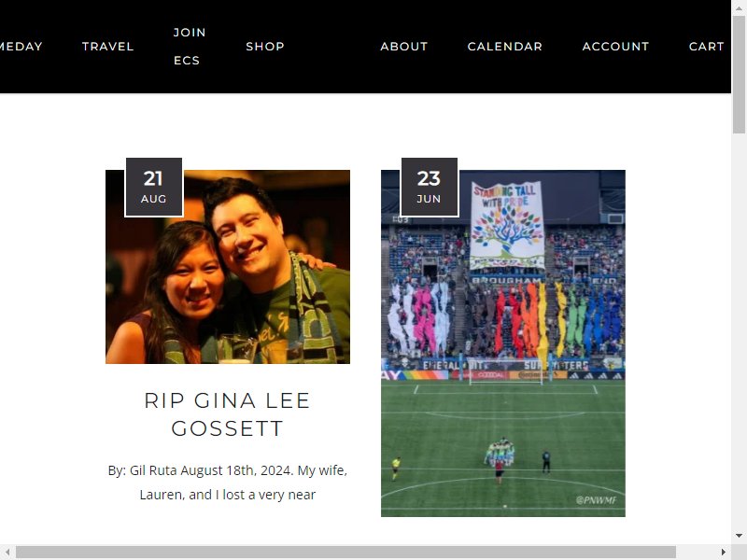Click the vertical scrollbar thumb
The width and height of the screenshot is (747, 560).
coord(739,75)
